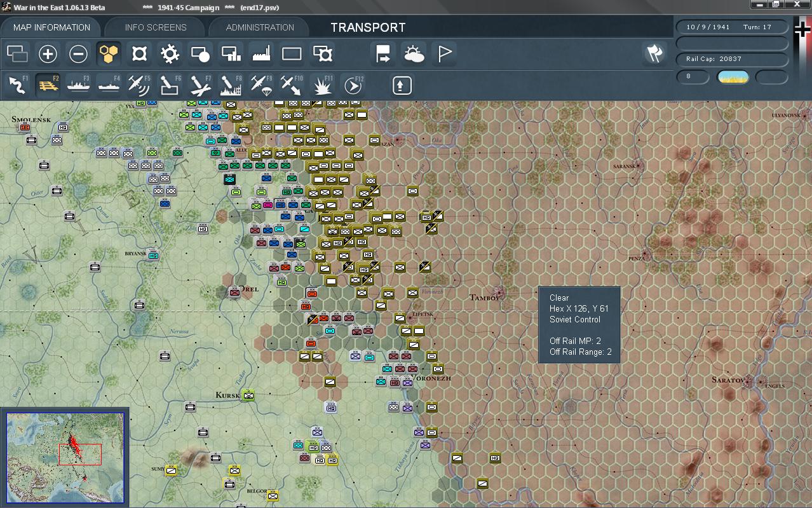Click the rectangle-with-gear map icon

[x=323, y=54]
